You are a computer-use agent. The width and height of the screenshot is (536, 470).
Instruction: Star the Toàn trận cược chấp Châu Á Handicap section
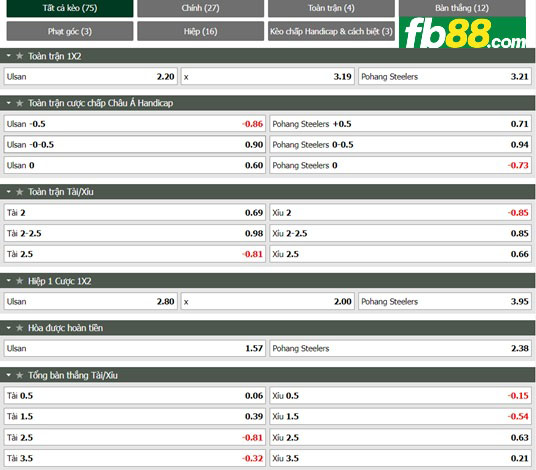(x=19, y=103)
